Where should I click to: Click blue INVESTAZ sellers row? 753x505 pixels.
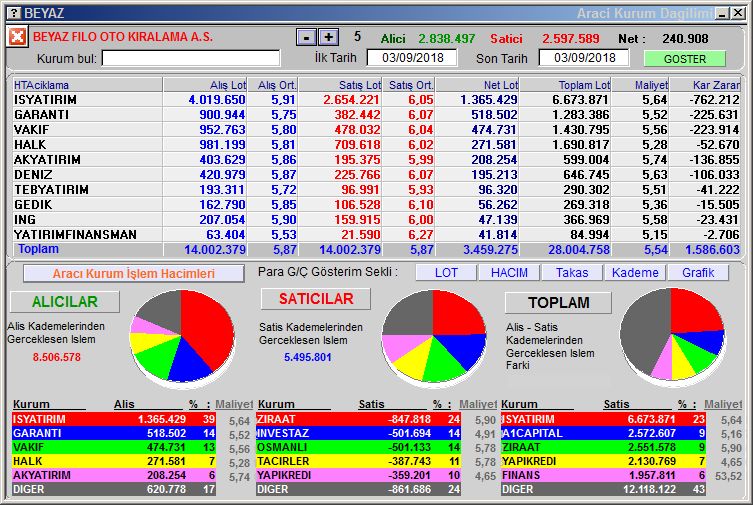[x=359, y=433]
